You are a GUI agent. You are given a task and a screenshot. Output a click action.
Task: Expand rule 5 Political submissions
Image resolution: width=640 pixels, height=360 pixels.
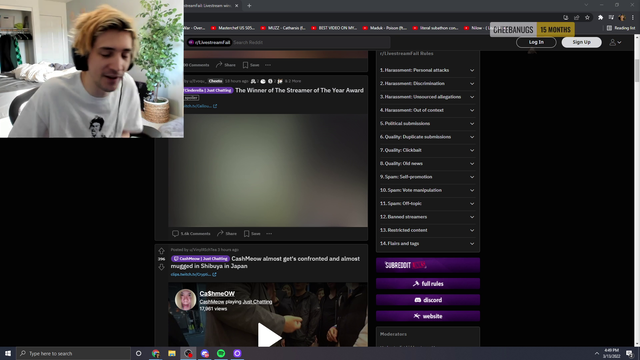(427, 123)
